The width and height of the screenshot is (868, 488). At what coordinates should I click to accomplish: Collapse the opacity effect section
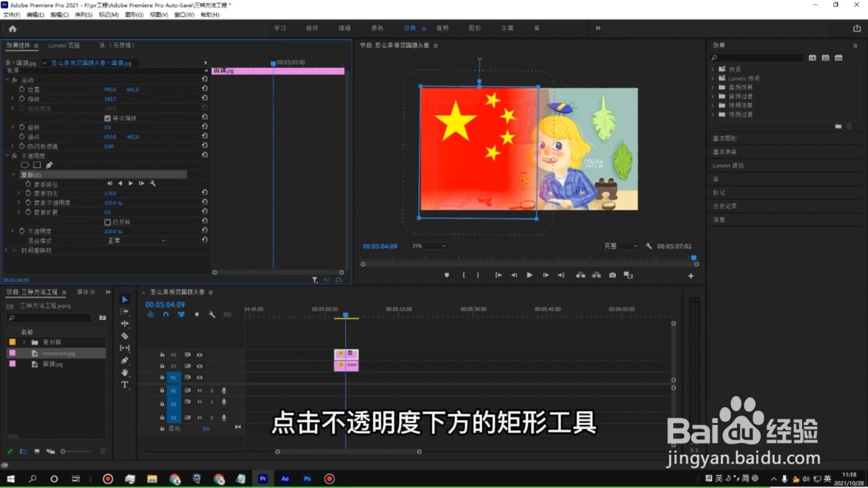(x=7, y=156)
